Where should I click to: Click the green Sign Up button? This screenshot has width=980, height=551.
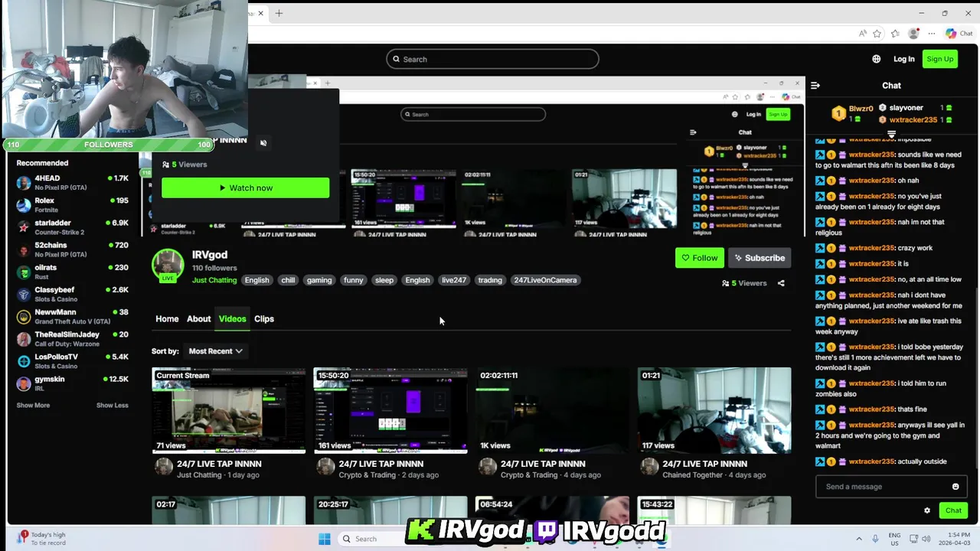(940, 59)
